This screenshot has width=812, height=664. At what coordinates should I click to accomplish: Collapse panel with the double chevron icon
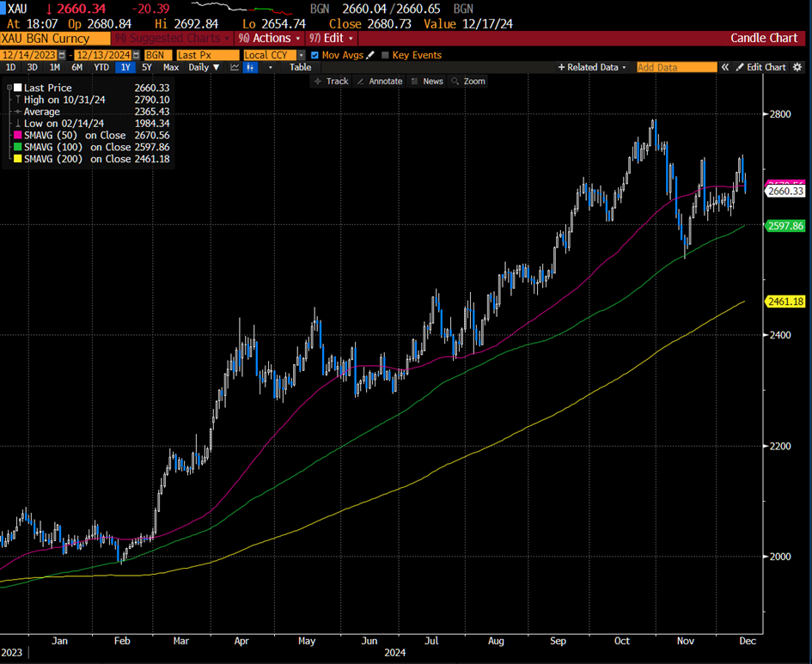725,67
